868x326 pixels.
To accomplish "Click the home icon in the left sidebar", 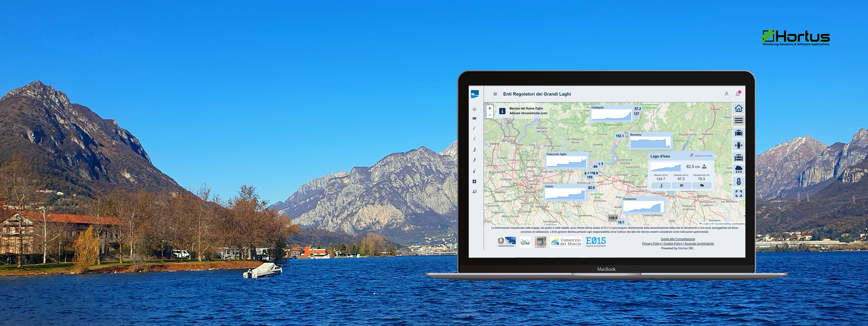I will coord(474,109).
